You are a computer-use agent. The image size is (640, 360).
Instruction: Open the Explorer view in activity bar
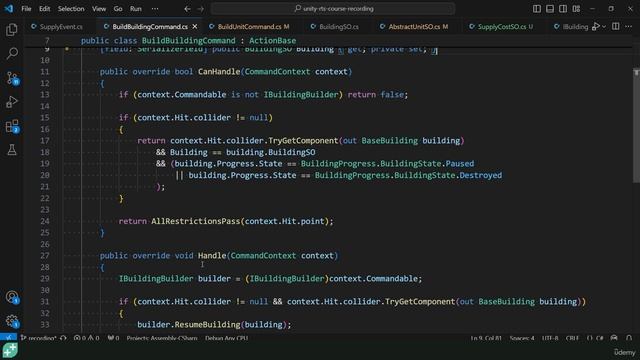tap(12, 30)
